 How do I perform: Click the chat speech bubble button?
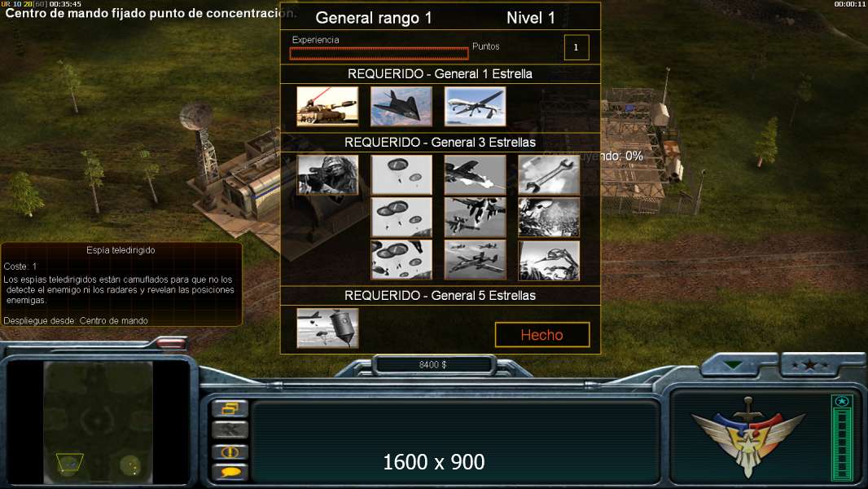click(x=230, y=472)
